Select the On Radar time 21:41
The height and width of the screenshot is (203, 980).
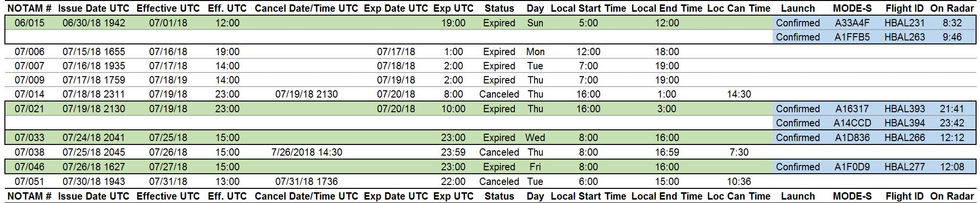pos(952,109)
